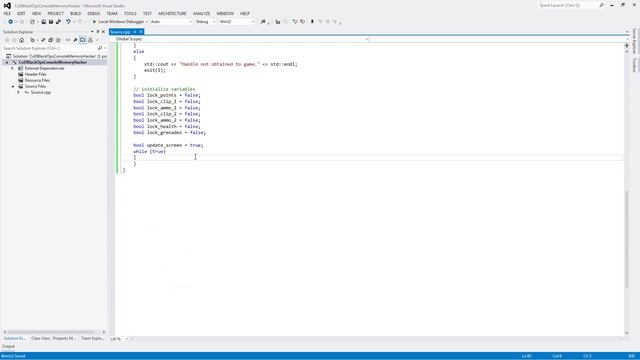The height and width of the screenshot is (360, 640).
Task: Open the FILE menu
Action: tap(7, 13)
